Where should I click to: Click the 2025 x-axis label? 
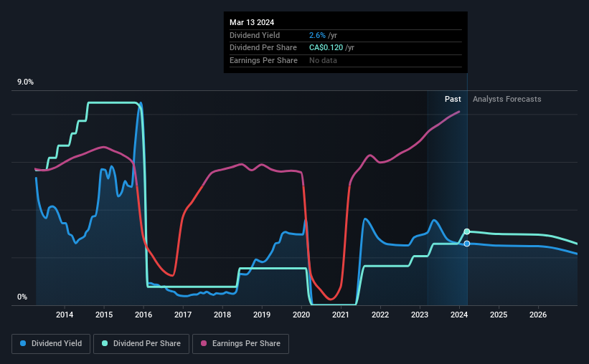pyautogui.click(x=499, y=315)
